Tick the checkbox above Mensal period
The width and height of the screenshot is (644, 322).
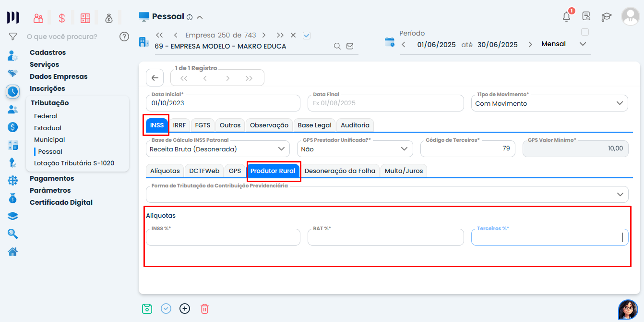point(584,32)
